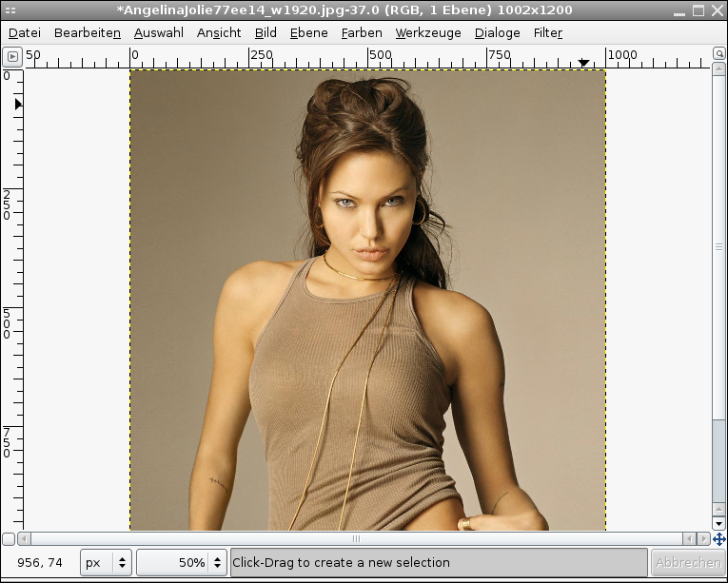Click the horizontal scrollbar left arrow
The height and width of the screenshot is (583, 728).
coord(25,539)
